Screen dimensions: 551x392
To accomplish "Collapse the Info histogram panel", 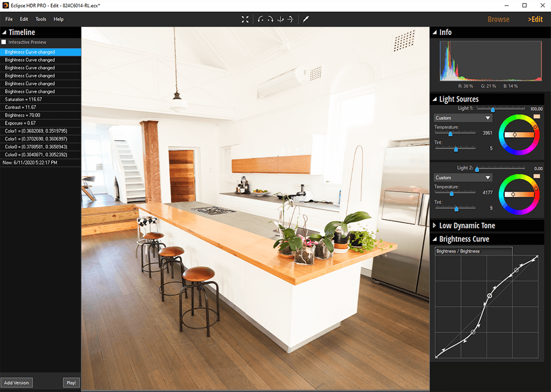I will pyautogui.click(x=434, y=33).
